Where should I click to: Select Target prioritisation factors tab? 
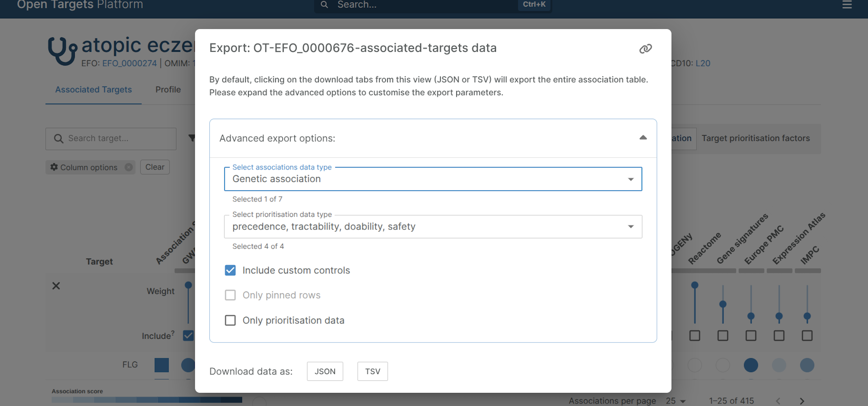[x=756, y=138]
